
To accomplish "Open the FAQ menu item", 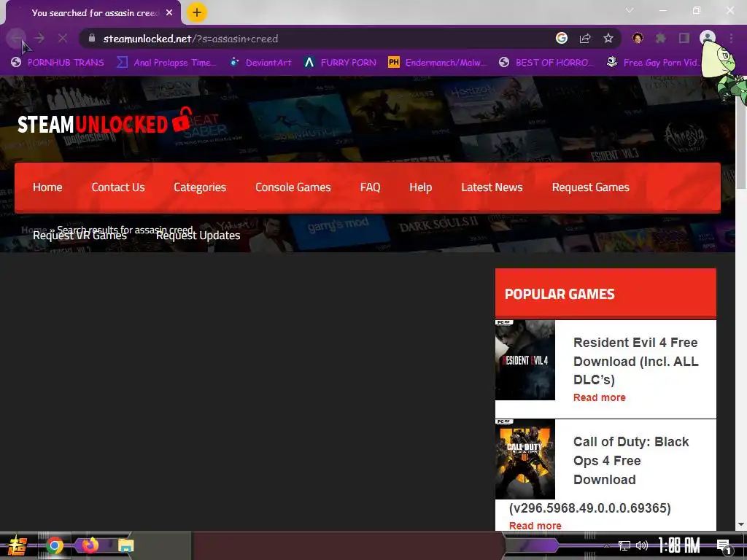I will 370,187.
